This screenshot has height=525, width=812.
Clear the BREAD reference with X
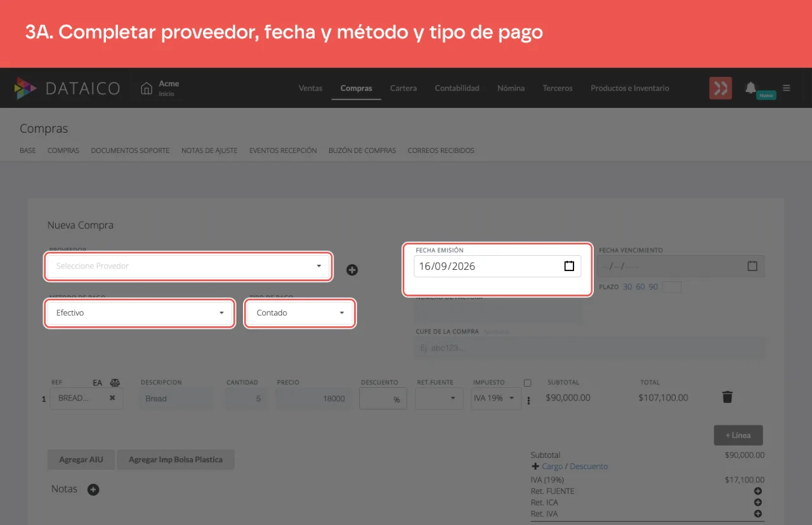coord(112,398)
